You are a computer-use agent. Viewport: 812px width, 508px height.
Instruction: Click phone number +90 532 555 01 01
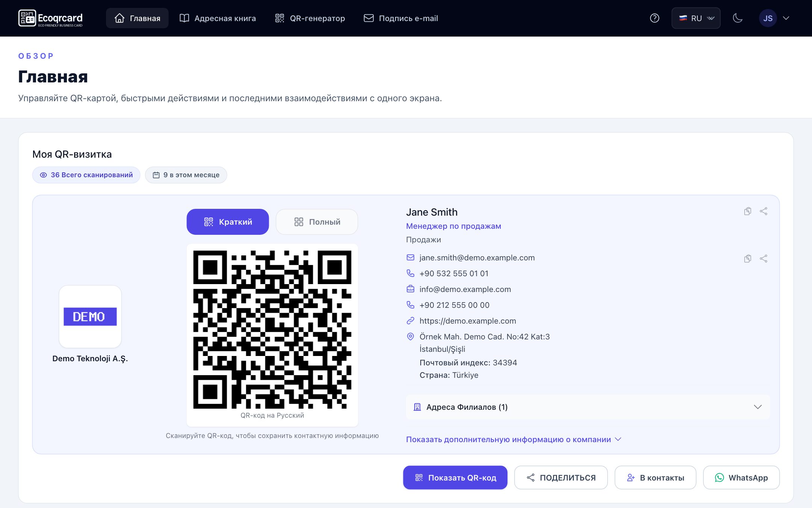[x=454, y=274]
